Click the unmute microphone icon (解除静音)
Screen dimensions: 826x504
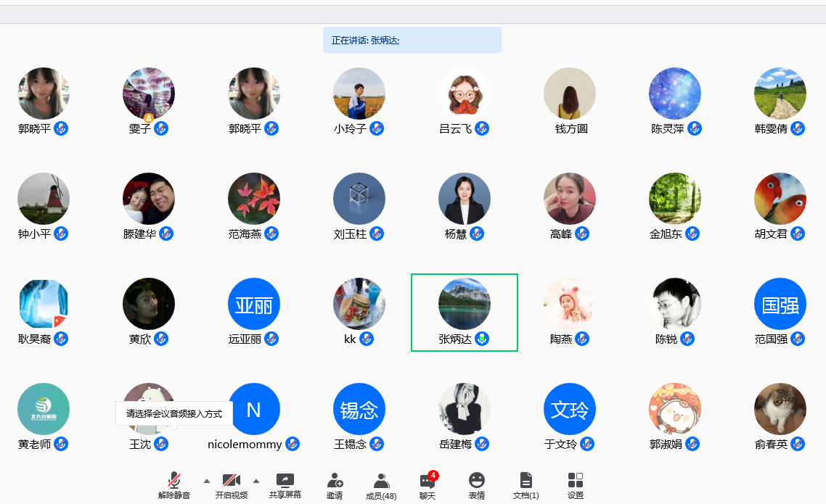(x=174, y=481)
